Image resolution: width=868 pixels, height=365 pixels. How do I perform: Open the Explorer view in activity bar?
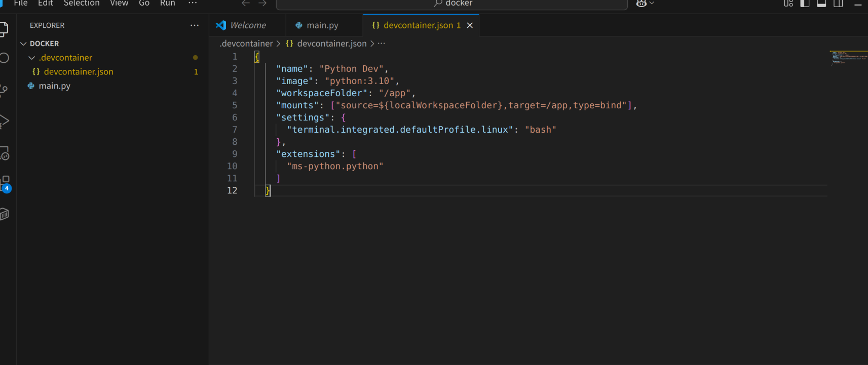coord(4,29)
